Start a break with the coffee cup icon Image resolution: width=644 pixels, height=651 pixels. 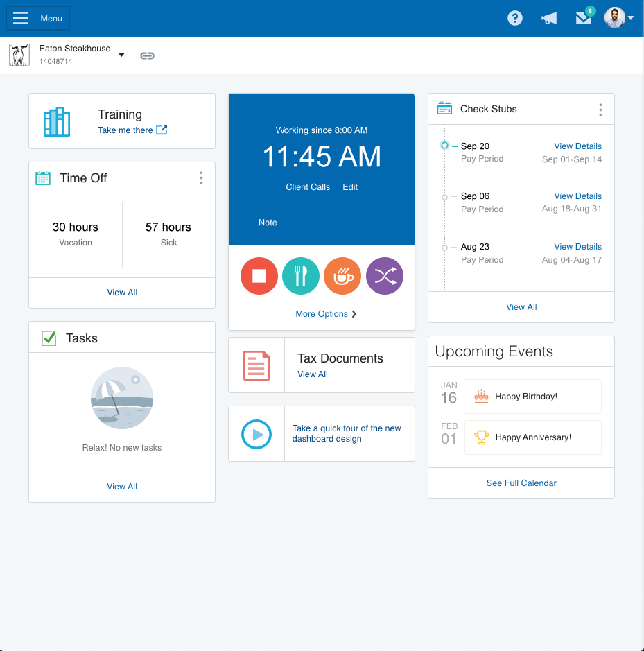click(x=342, y=276)
